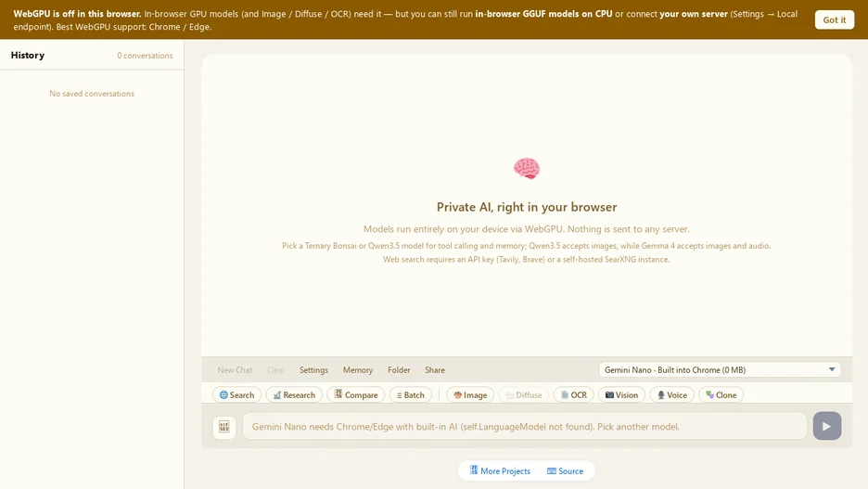Click the brain logo icon

click(527, 168)
